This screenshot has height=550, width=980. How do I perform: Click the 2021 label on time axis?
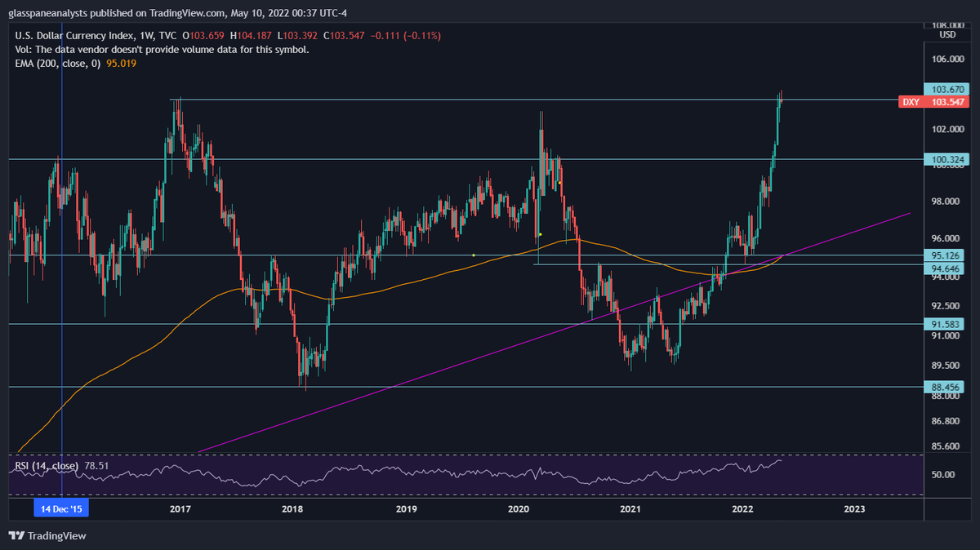click(630, 509)
